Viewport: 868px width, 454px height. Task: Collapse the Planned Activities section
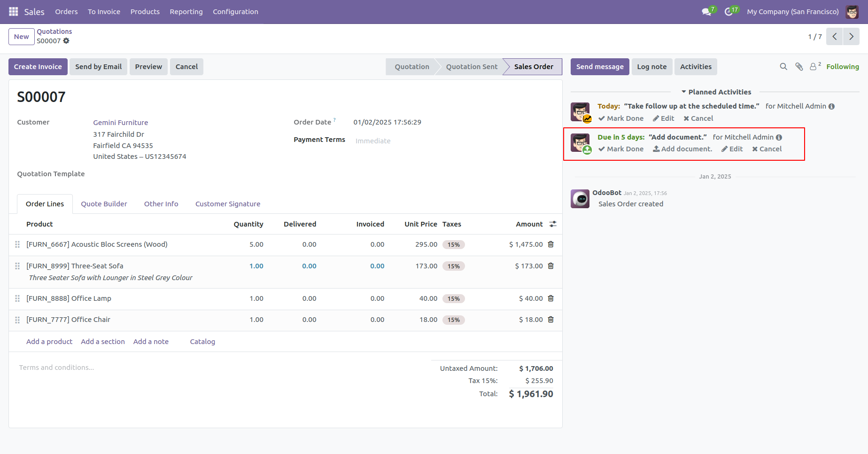(x=716, y=92)
